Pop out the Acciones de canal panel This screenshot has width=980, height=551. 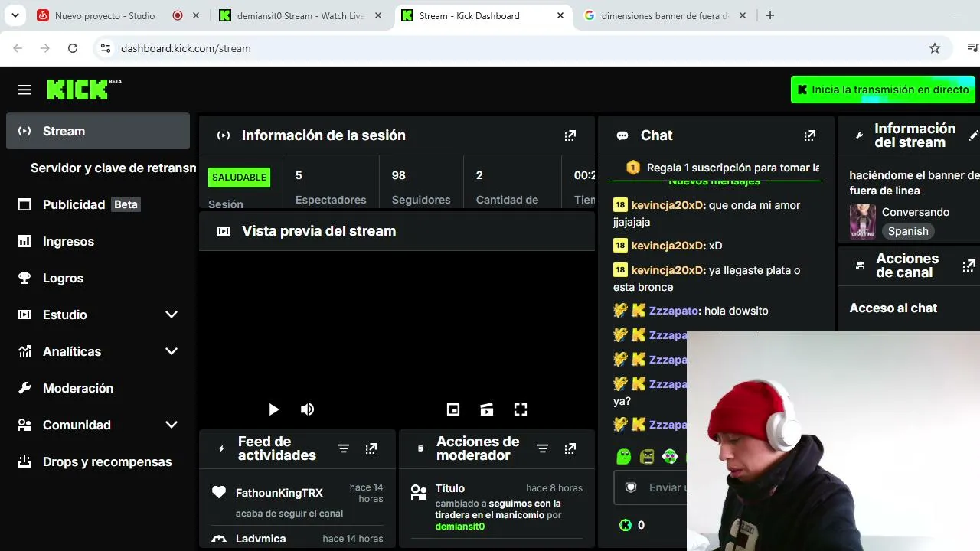(x=969, y=266)
